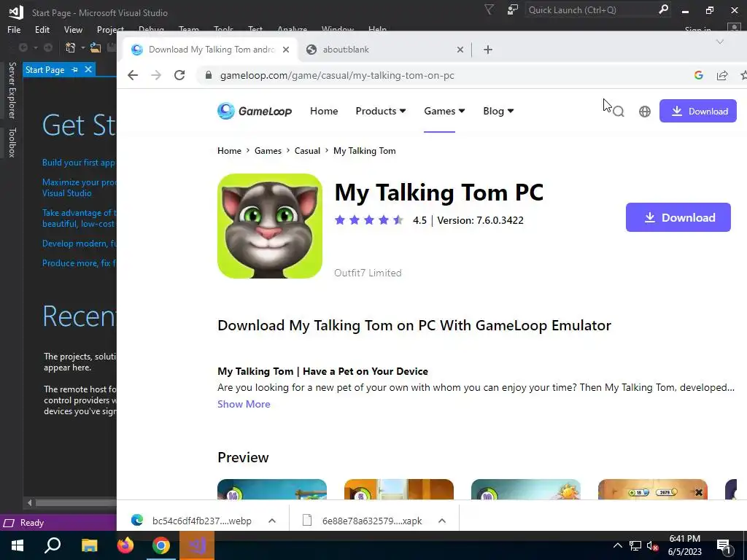The image size is (747, 560).
Task: Click the browser tab search chevron
Action: point(720,42)
